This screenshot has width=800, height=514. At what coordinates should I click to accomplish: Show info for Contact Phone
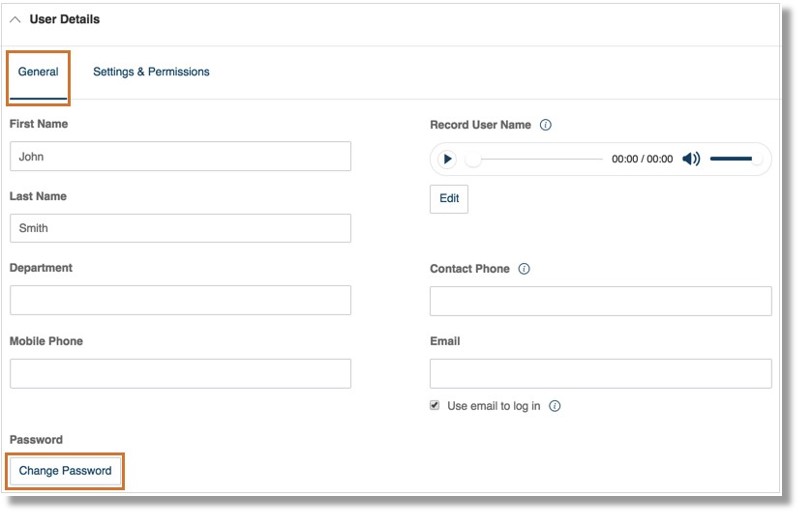pos(524,269)
